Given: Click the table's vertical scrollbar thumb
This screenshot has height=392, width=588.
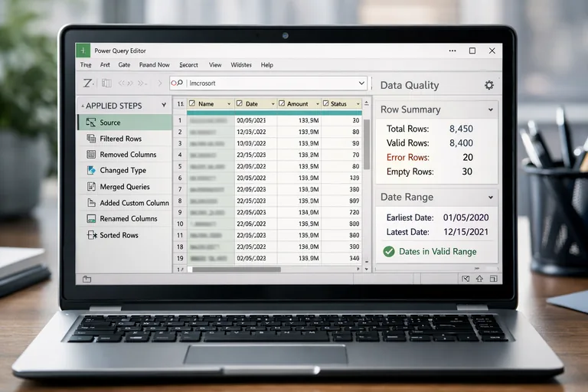Looking at the screenshot, I should [367, 145].
